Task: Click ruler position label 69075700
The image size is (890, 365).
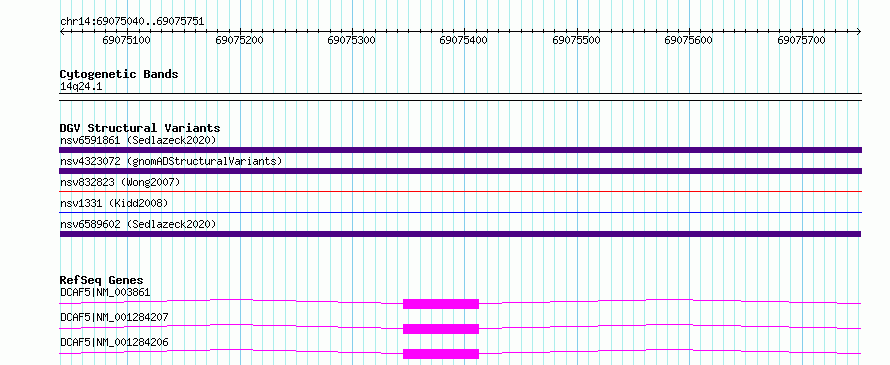Action: coord(801,40)
